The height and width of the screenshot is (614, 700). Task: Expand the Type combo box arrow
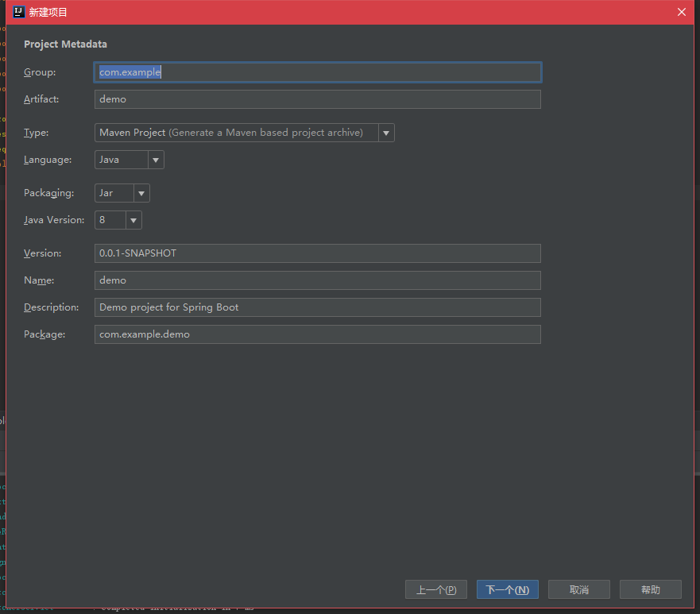386,133
